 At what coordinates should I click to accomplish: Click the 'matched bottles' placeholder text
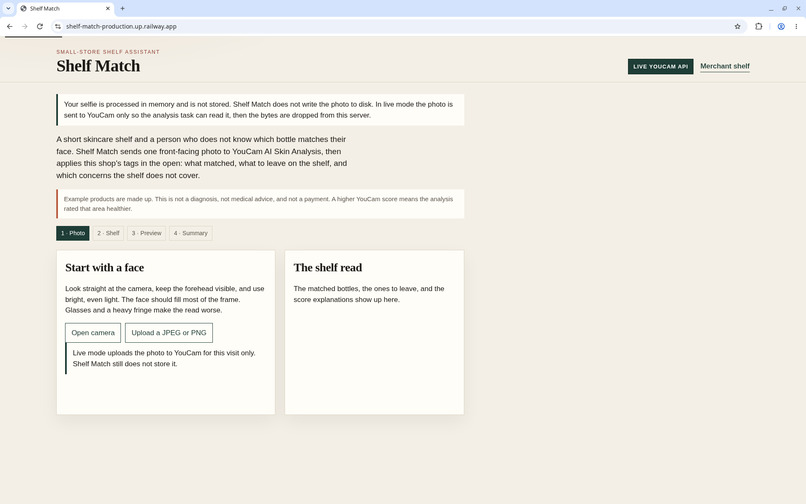[x=369, y=294]
